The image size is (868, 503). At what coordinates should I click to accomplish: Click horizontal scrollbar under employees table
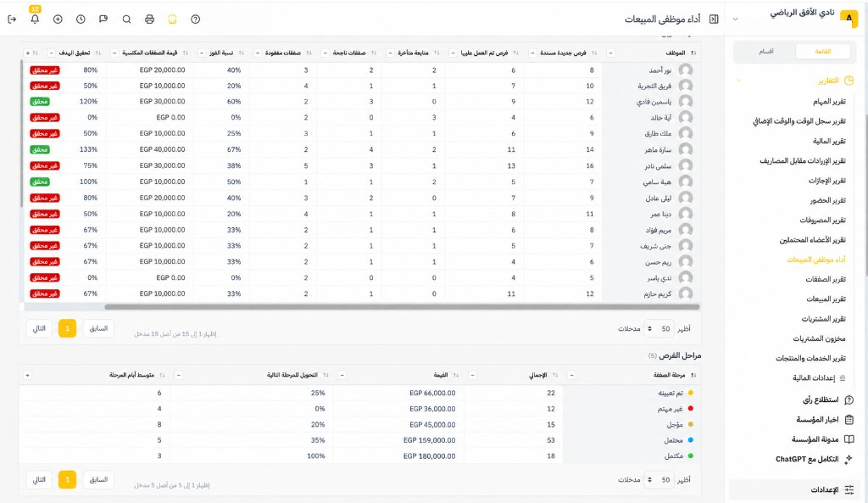click(x=402, y=307)
